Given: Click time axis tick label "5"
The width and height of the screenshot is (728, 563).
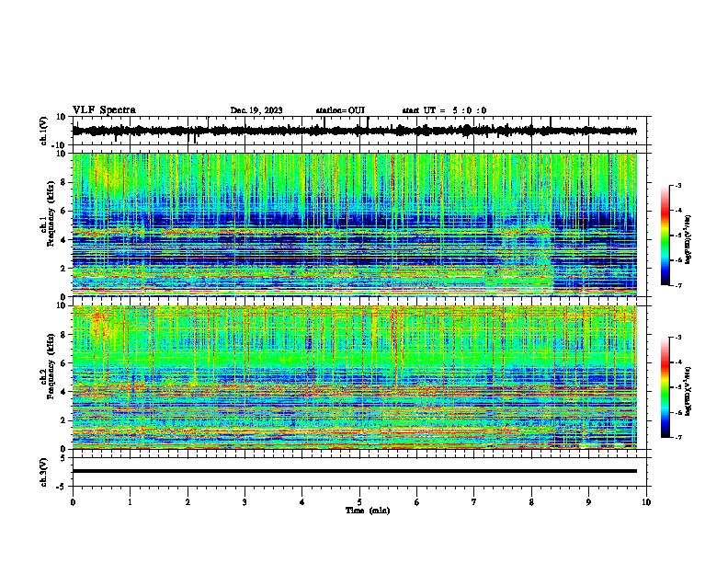Looking at the screenshot, I should pyautogui.click(x=359, y=502).
